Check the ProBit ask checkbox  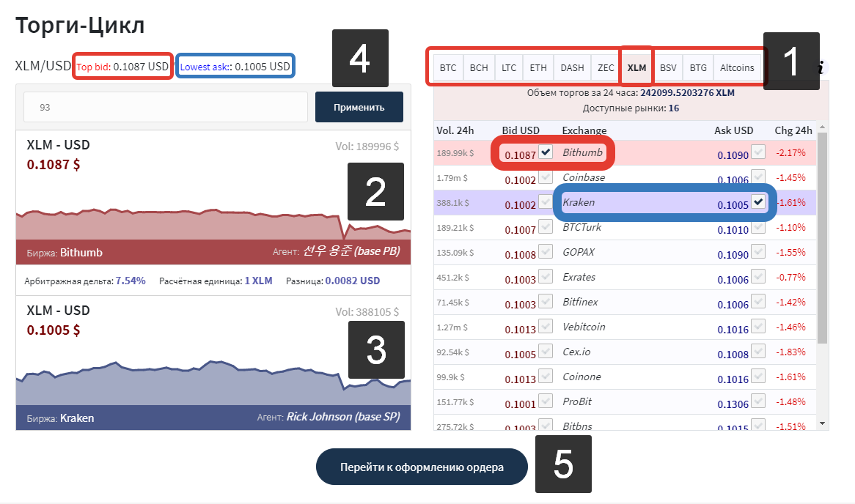pyautogui.click(x=758, y=401)
